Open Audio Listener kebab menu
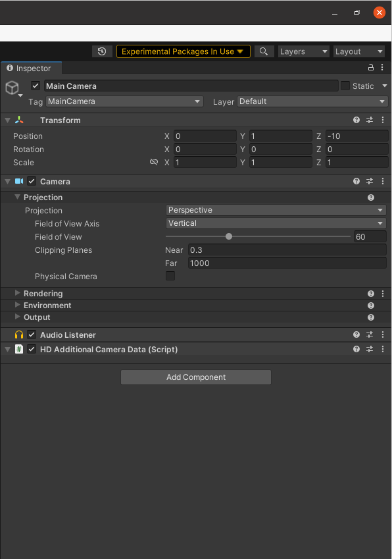392x559 pixels. pyautogui.click(x=383, y=334)
